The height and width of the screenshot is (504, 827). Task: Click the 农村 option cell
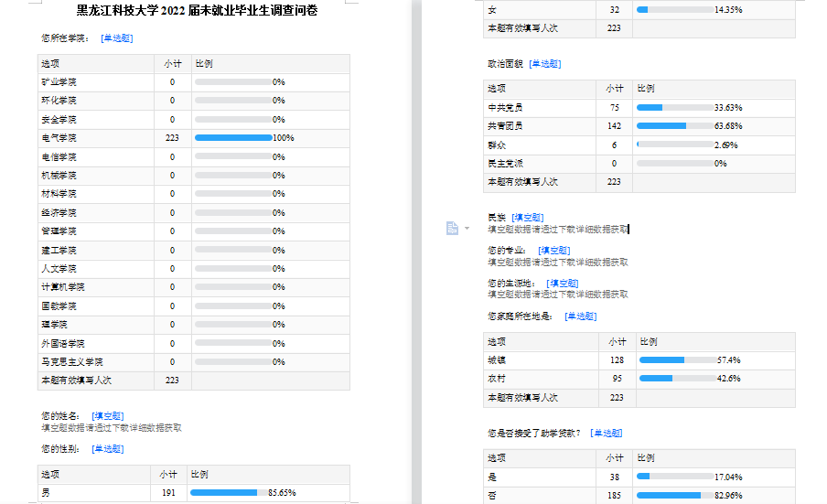(x=498, y=379)
